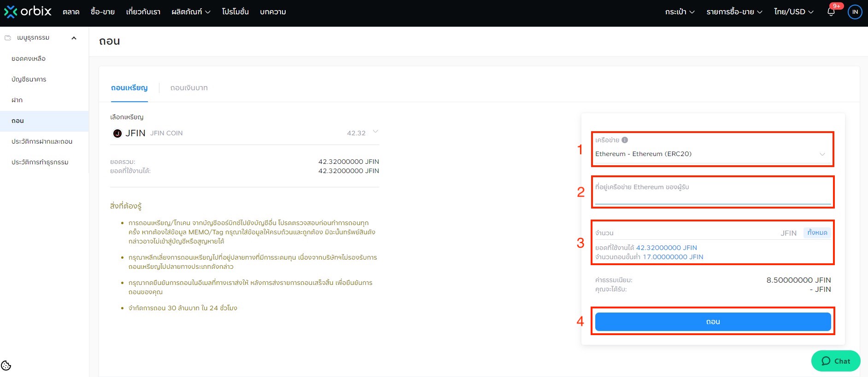868x377 pixels.
Task: Open the Chat support widget
Action: [x=835, y=361]
